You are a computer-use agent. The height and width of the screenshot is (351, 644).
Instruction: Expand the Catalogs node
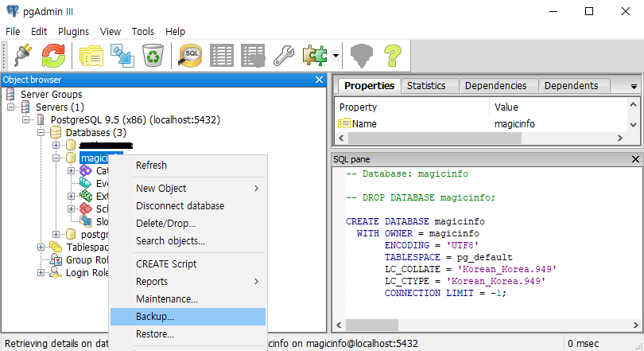pos(72,170)
